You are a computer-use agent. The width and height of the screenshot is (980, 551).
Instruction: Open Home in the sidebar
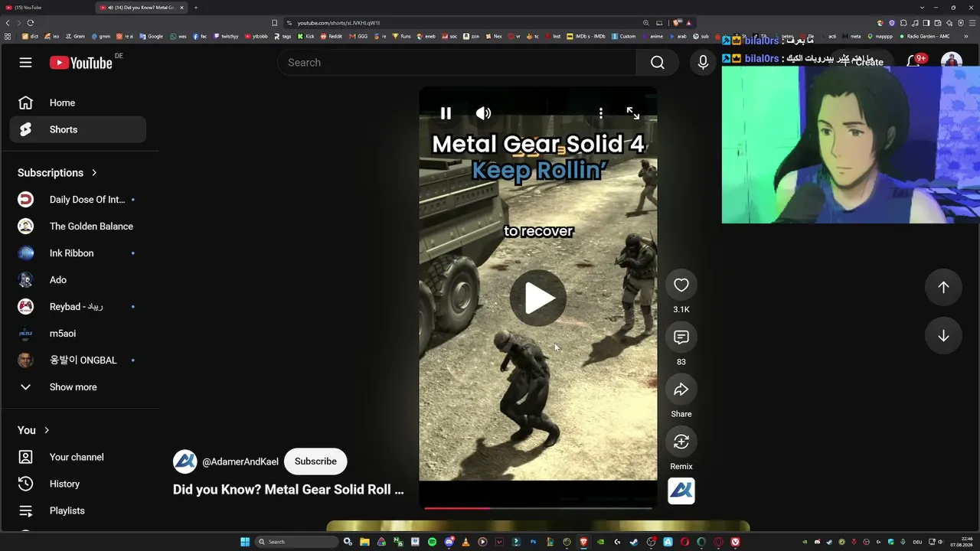point(77,103)
